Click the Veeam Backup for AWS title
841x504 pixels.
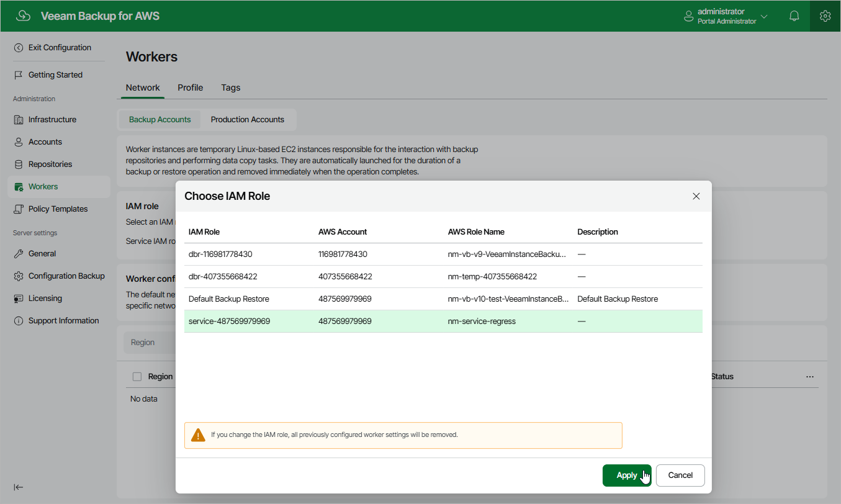[x=100, y=16]
